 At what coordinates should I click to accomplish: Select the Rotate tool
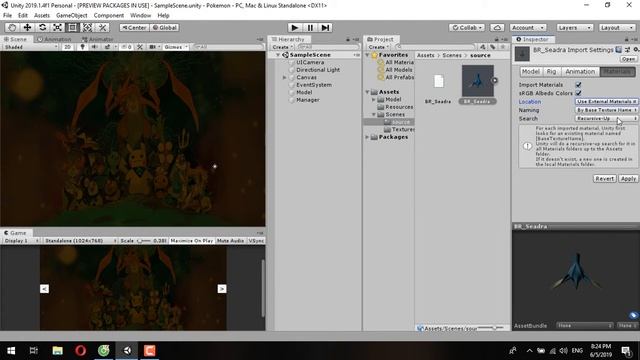coord(42,27)
